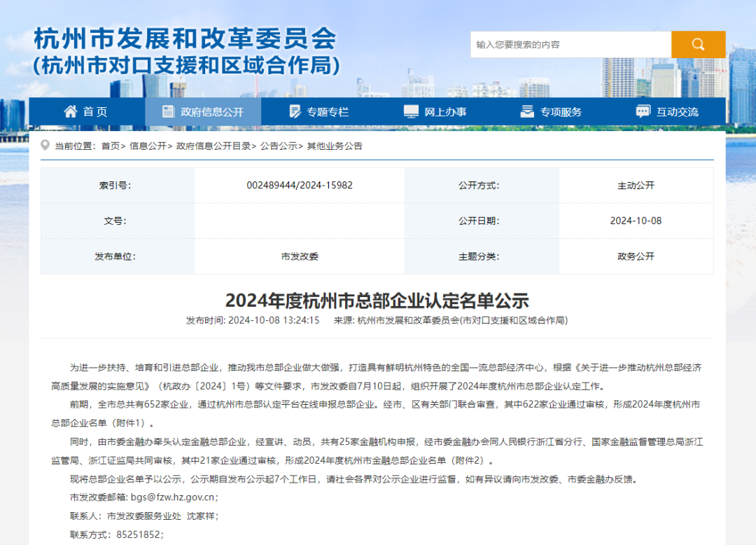Open 政府信息公开目录 breadcrumb link
Image resolution: width=756 pixels, height=545 pixels.
pyautogui.click(x=213, y=146)
